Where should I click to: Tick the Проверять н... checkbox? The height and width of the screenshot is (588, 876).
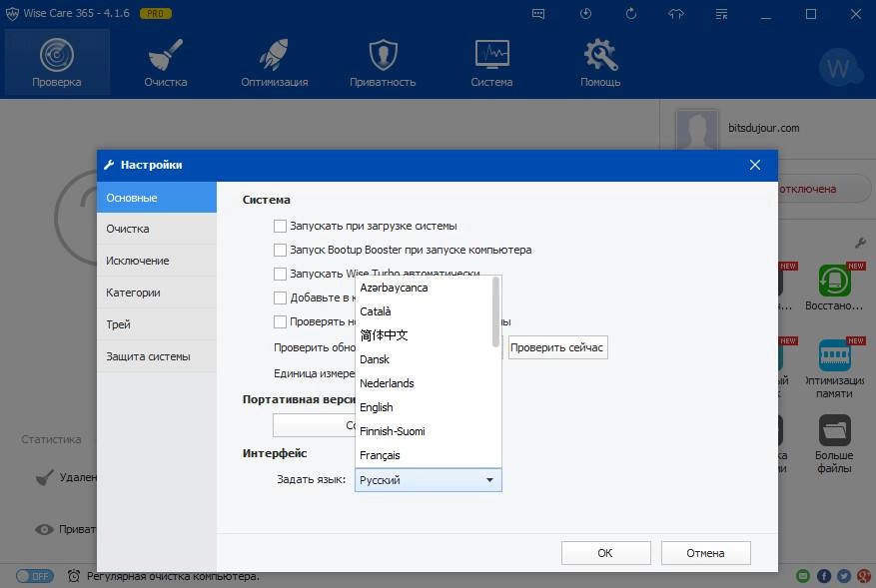(280, 322)
